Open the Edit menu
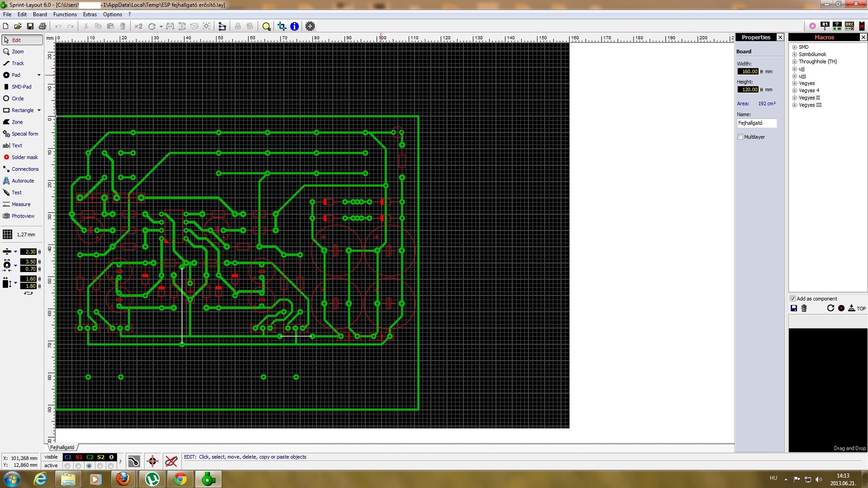Viewport: 868px width, 488px height. point(22,14)
